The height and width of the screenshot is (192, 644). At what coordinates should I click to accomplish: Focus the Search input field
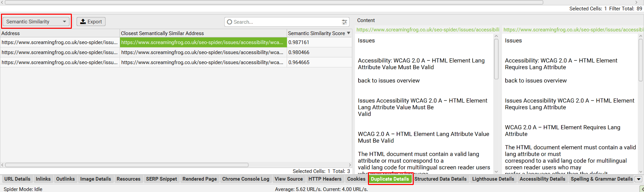pos(286,22)
